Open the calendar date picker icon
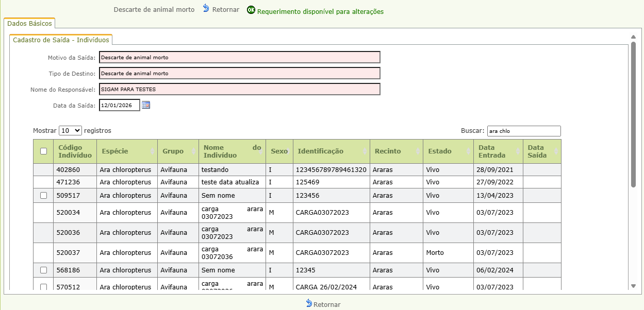This screenshot has height=310, width=644. click(x=146, y=105)
